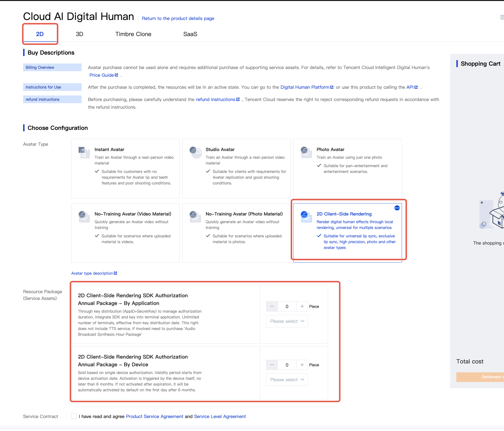Switch to the 3D tab
This screenshot has height=431, width=504.
click(x=79, y=34)
